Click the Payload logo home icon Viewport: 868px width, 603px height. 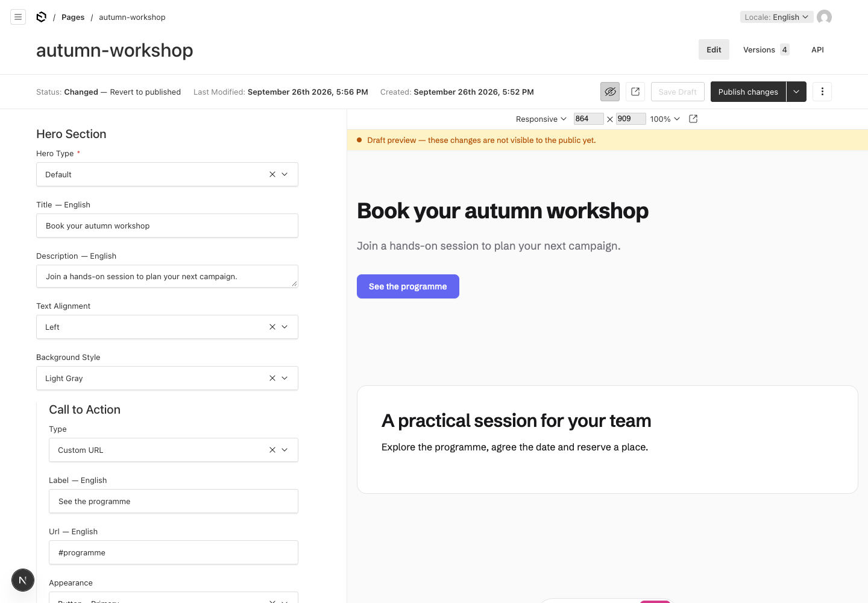(42, 17)
